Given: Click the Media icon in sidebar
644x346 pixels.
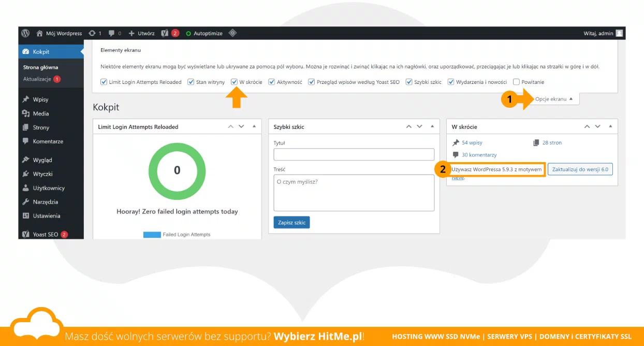Looking at the screenshot, I should pyautogui.click(x=26, y=113).
